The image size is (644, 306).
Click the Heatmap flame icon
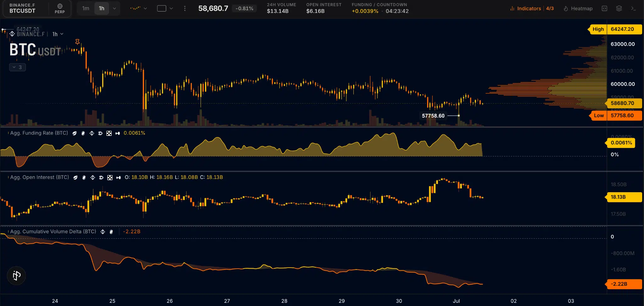(566, 8)
